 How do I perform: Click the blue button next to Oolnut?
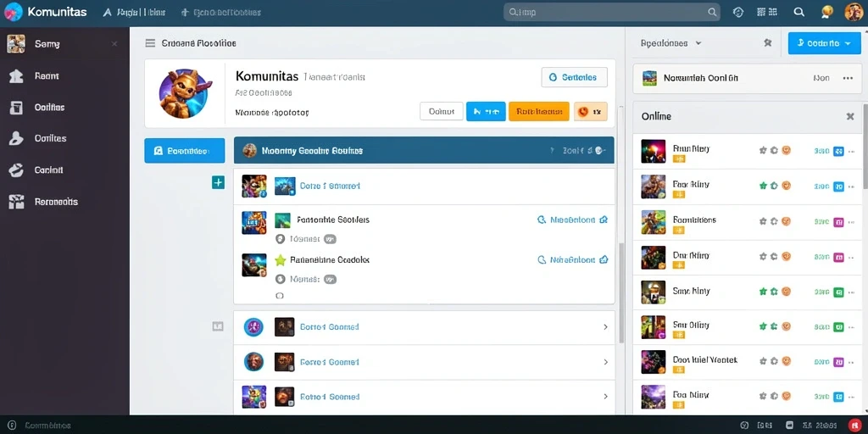(x=486, y=111)
